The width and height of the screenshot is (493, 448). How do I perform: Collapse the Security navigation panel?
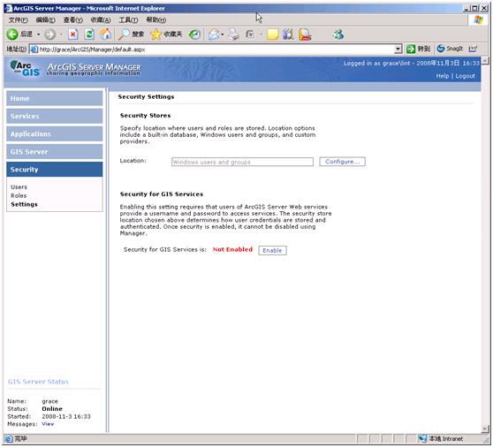click(55, 170)
